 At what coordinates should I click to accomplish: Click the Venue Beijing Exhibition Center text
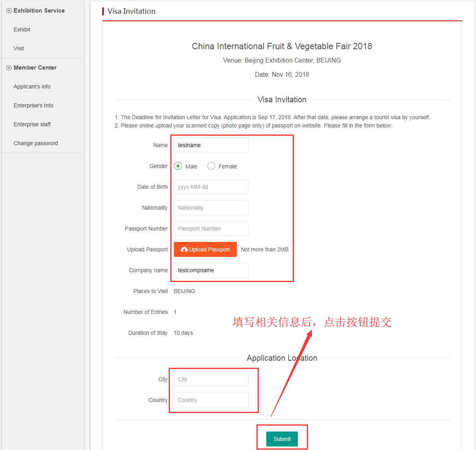[282, 60]
